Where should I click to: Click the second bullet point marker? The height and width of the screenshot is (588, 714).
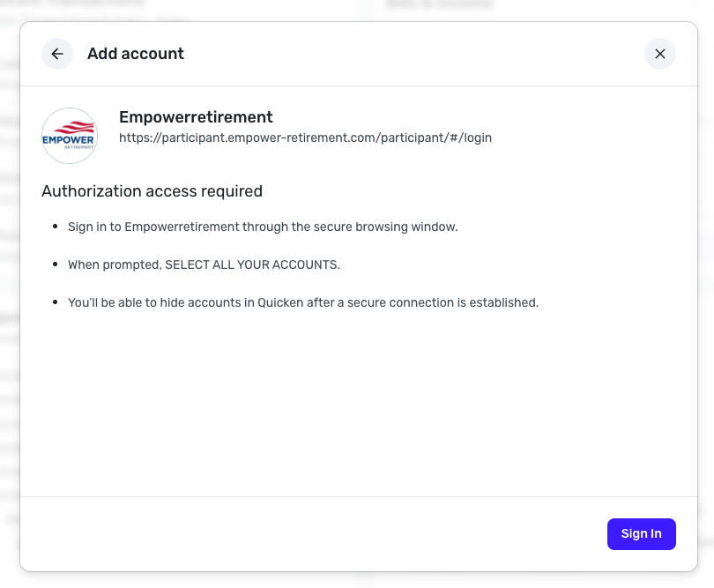click(x=55, y=265)
